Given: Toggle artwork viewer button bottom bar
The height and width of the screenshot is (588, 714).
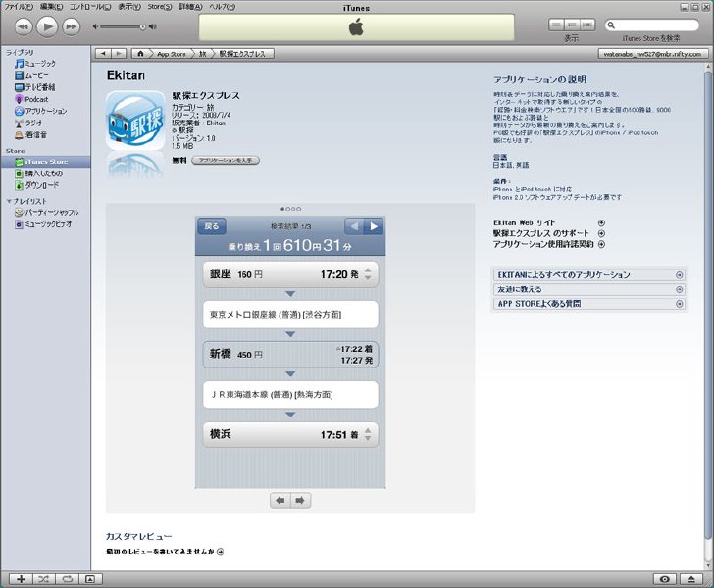Looking at the screenshot, I should (90, 579).
